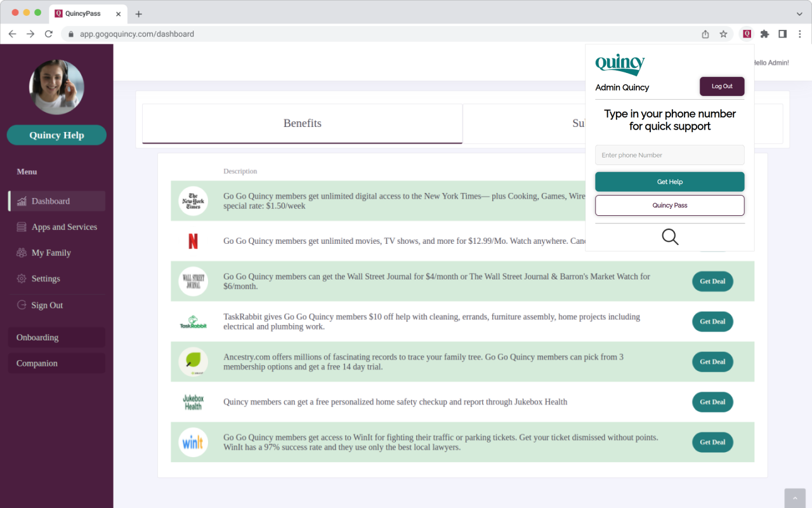Click the Quincy Help button
The image size is (812, 508).
(x=56, y=135)
